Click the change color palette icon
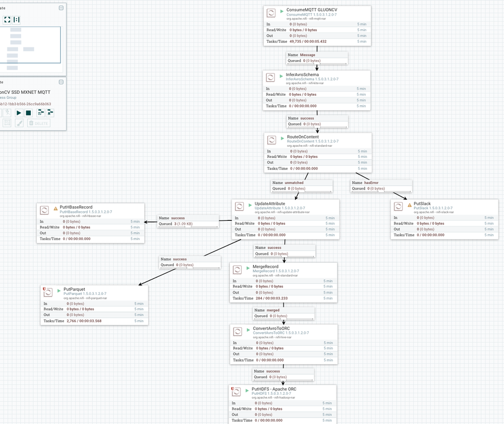504x424 pixels. coord(19,123)
